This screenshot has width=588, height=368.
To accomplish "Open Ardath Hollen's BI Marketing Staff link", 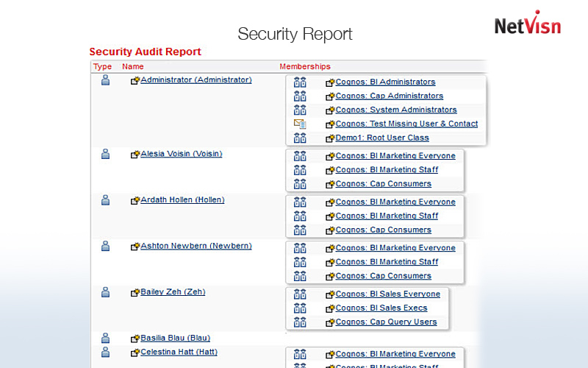I will click(387, 216).
